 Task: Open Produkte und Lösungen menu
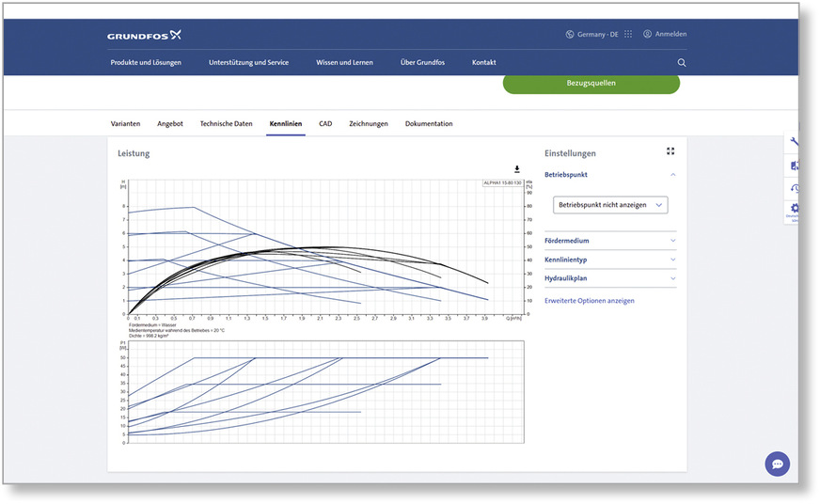(x=146, y=63)
